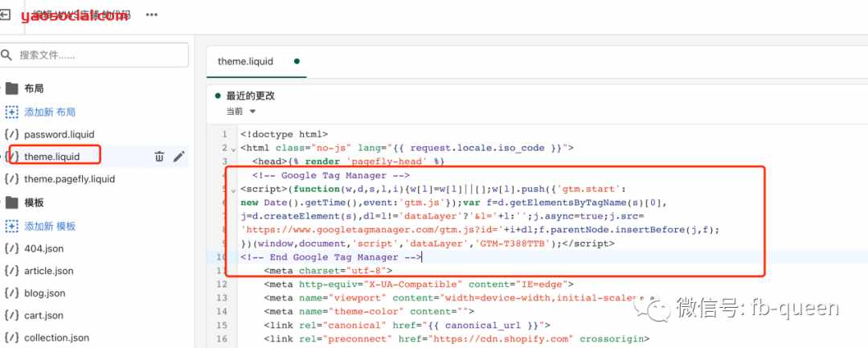
Task: Click the file icon beside theme.pagefly.liquid
Action: [x=11, y=179]
